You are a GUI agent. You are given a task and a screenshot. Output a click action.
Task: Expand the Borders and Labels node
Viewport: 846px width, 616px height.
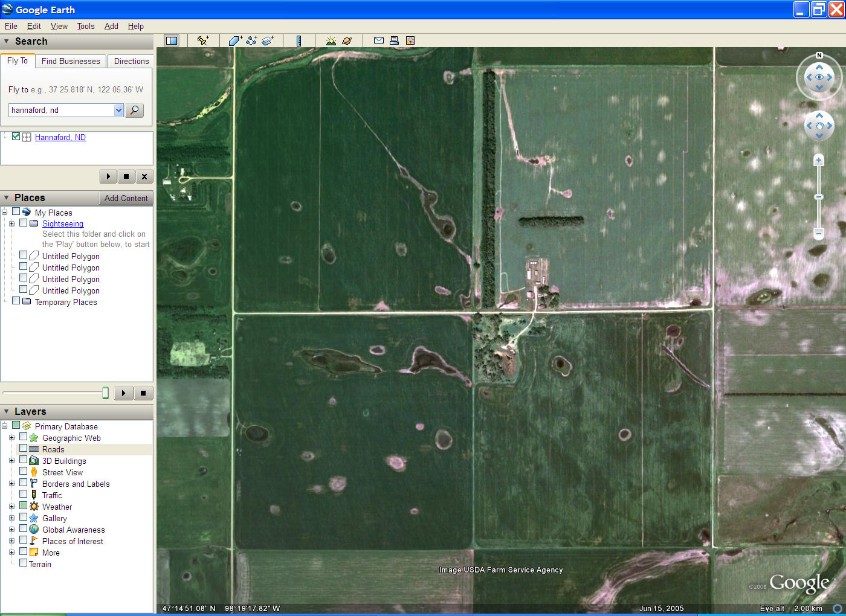(11, 483)
